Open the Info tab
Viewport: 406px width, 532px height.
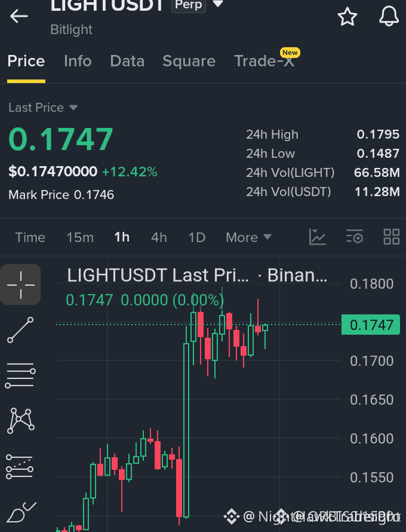78,61
